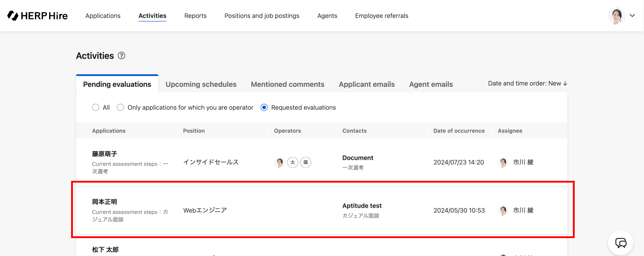Image resolution: width=644 pixels, height=256 pixels.
Task: Switch to the Upcoming schedules tab
Action: (201, 84)
